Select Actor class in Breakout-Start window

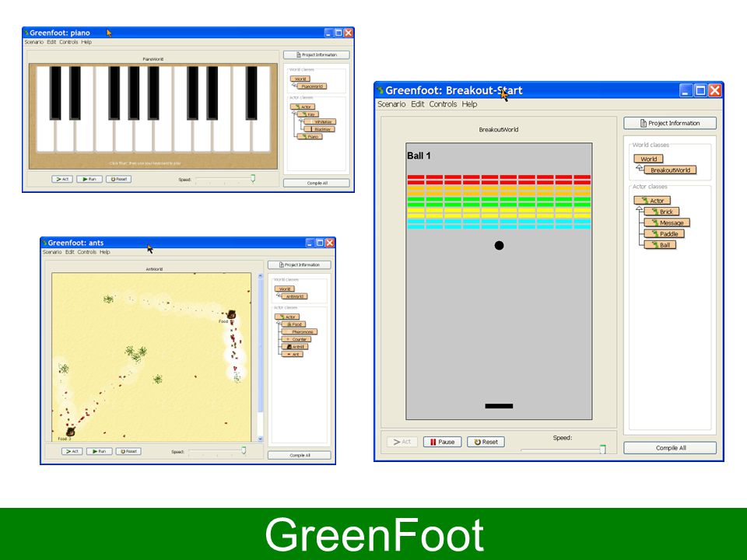(x=652, y=201)
